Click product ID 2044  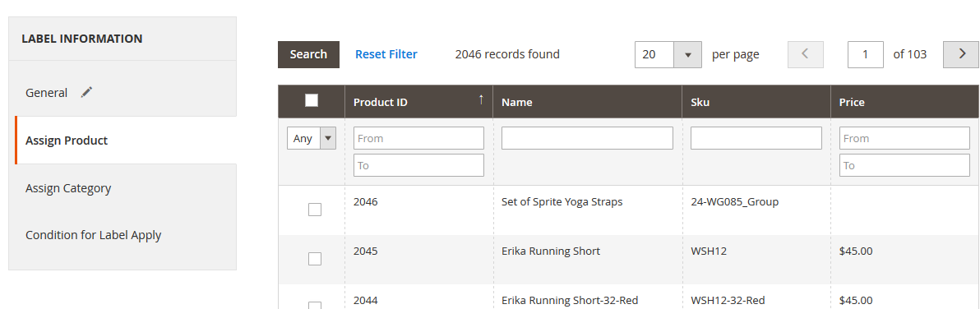[x=366, y=300]
